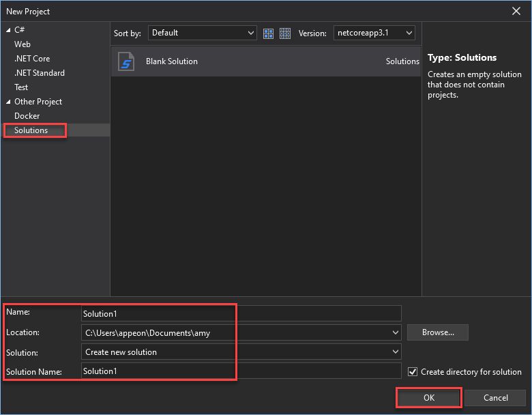Image resolution: width=532 pixels, height=415 pixels.
Task: Click into the Name input field
Action: tap(241, 313)
